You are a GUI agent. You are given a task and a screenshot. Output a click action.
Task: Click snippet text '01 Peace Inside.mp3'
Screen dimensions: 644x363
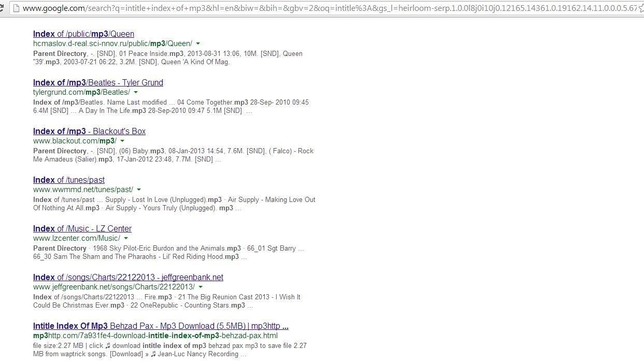tap(151, 54)
